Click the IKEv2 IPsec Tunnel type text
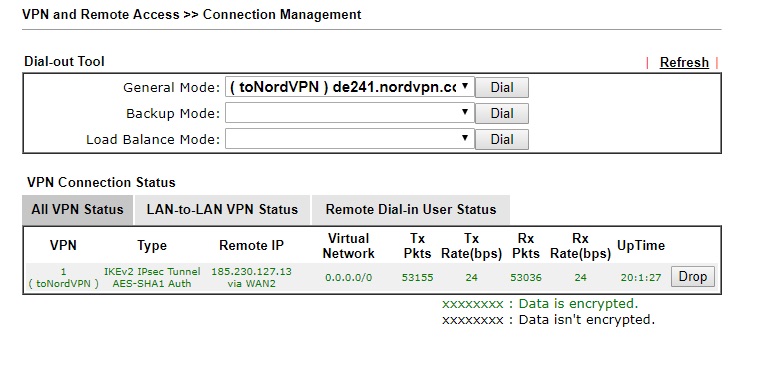Screen dimensions: 757x374 pyautogui.click(x=152, y=272)
